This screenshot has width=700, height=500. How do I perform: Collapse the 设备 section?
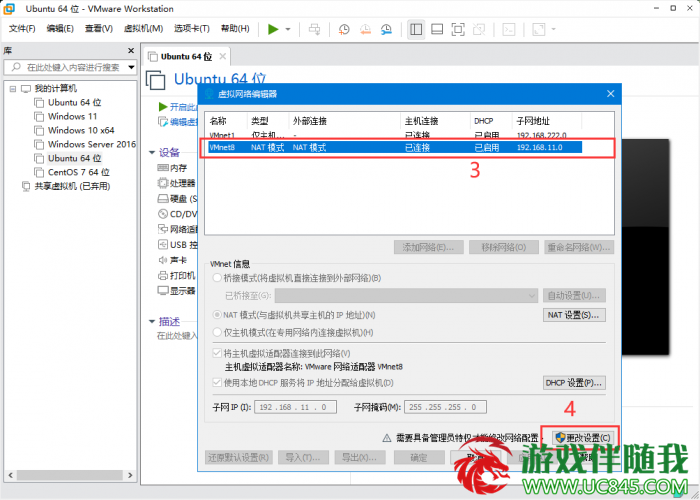152,152
